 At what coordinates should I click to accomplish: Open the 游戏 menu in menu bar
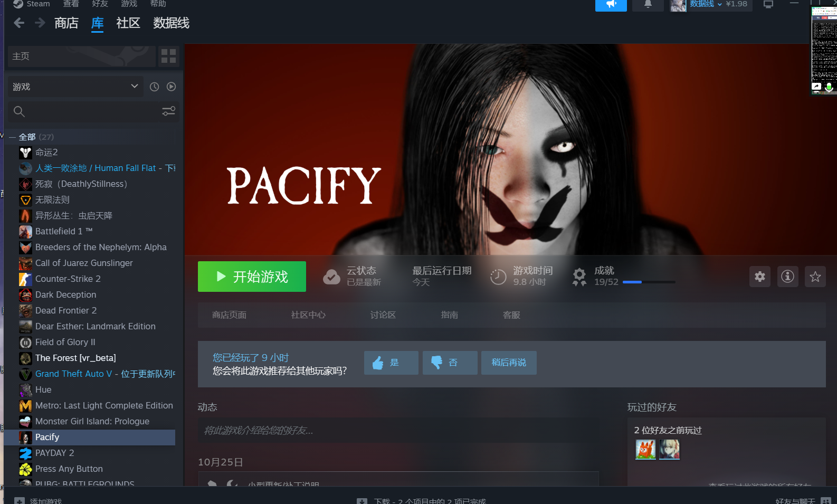(x=129, y=4)
